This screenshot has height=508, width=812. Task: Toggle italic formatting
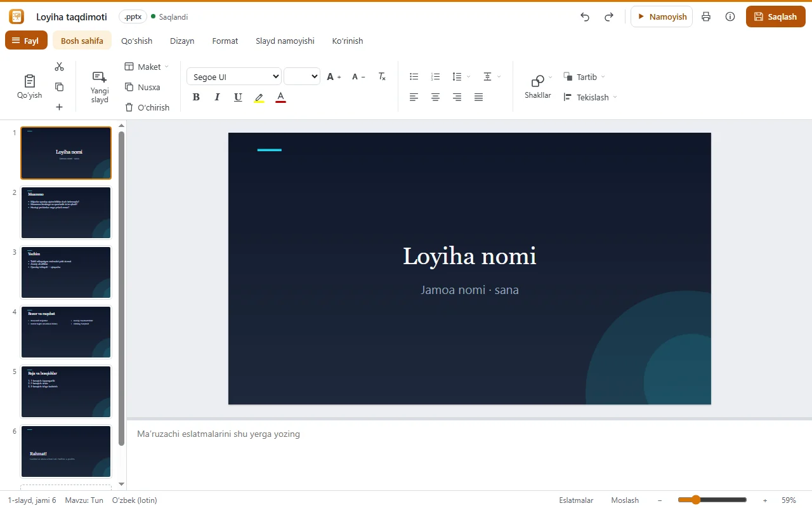click(217, 97)
